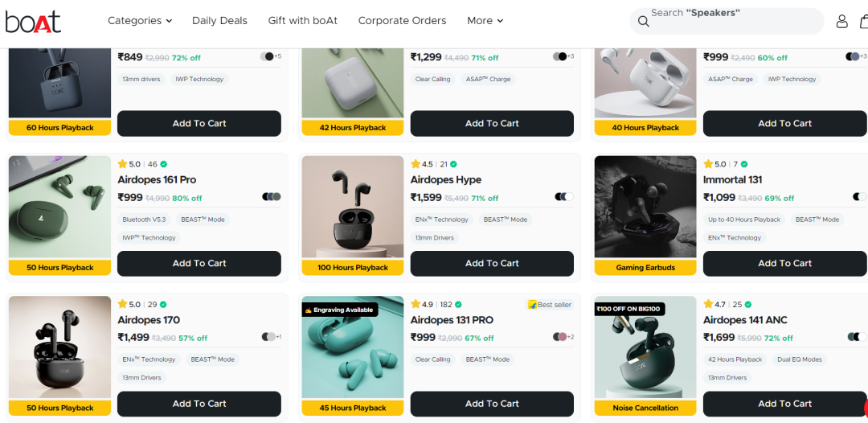
Task: Click the verified badge on Airdopes 141 ANC
Action: click(748, 305)
